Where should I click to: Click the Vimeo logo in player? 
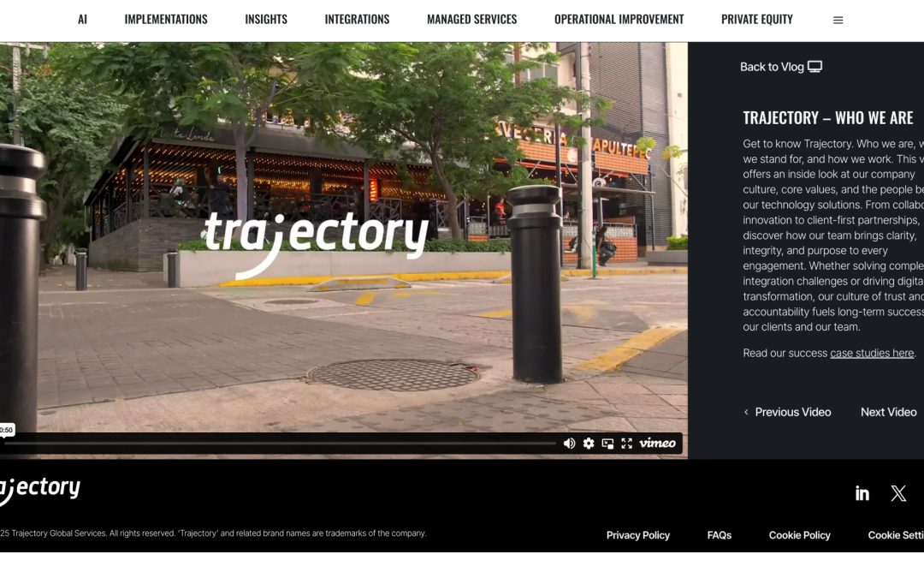[x=657, y=443]
